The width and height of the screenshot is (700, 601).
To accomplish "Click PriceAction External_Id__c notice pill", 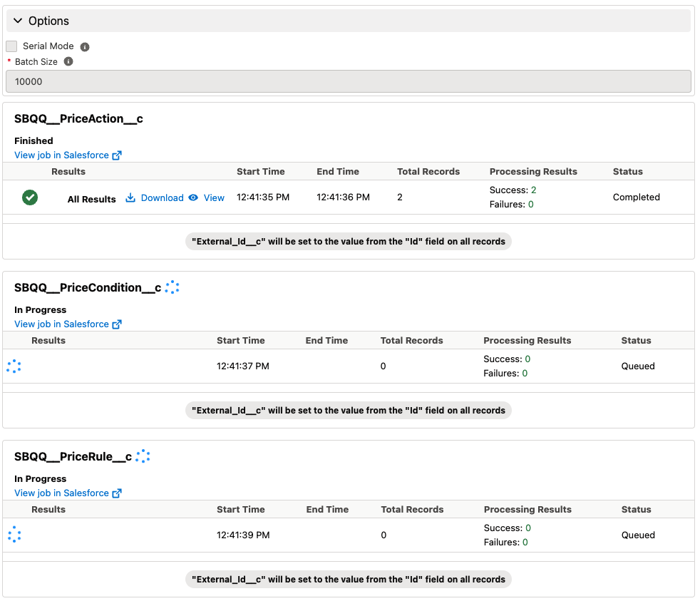I will pos(348,242).
